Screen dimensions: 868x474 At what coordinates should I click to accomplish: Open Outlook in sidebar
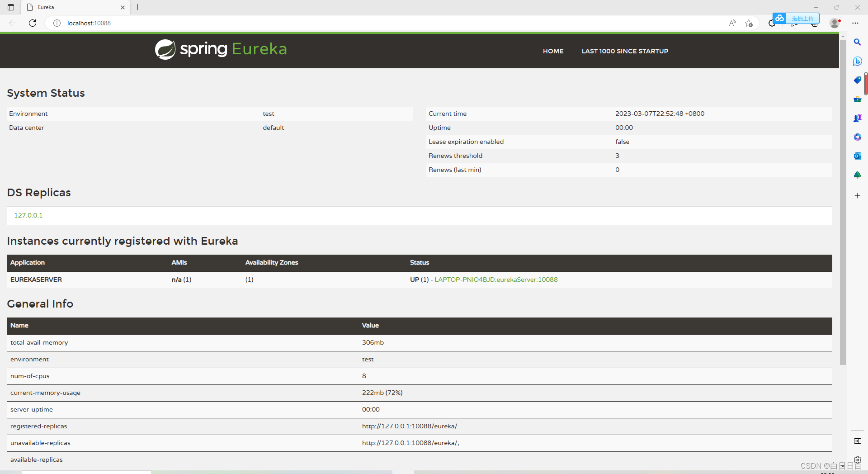(x=857, y=156)
